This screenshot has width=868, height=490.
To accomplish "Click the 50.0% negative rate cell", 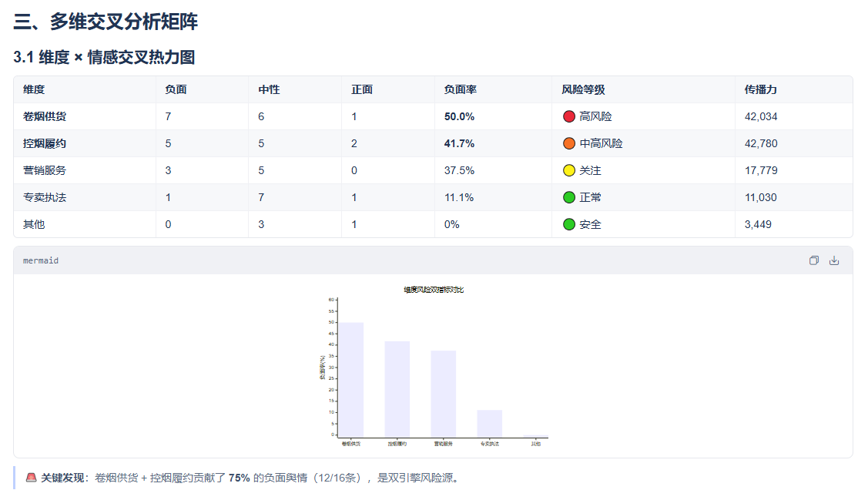I will coord(460,116).
